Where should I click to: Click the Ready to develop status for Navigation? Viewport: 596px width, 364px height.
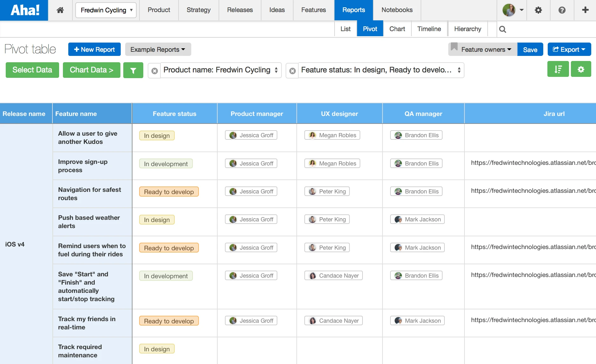[169, 192]
